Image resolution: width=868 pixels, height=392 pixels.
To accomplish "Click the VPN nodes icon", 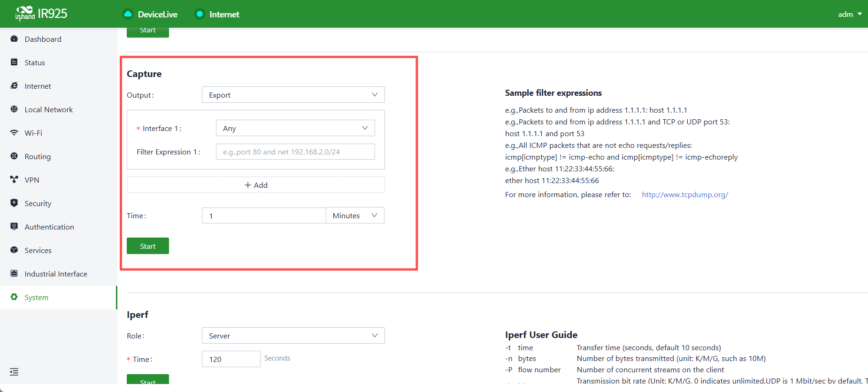I will (x=14, y=180).
